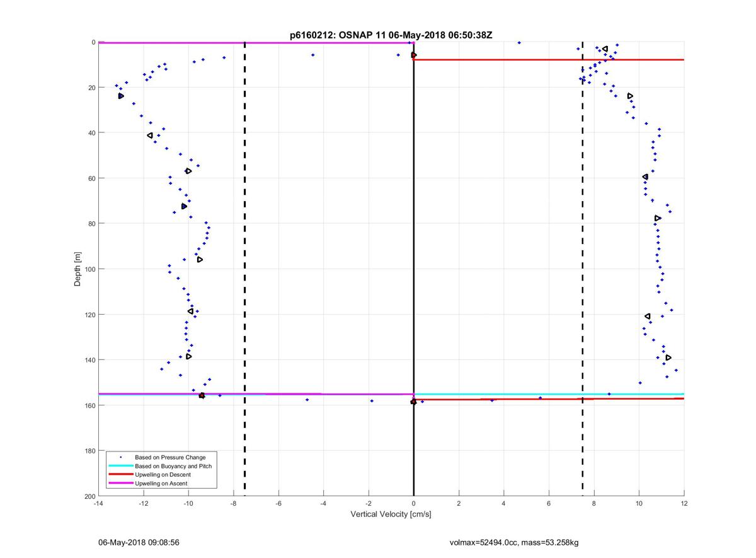Click the x-axis tick label '2'

tap(459, 503)
